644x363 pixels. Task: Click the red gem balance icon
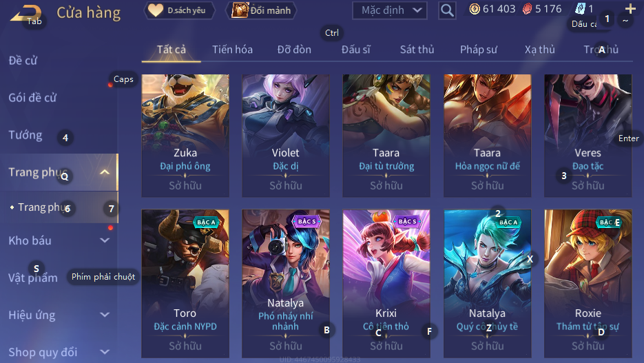point(527,9)
